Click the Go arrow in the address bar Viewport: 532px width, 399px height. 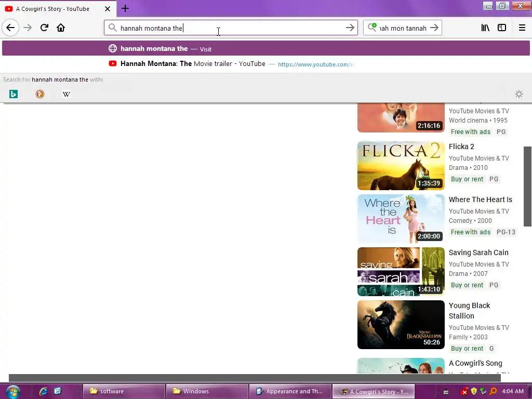350,28
